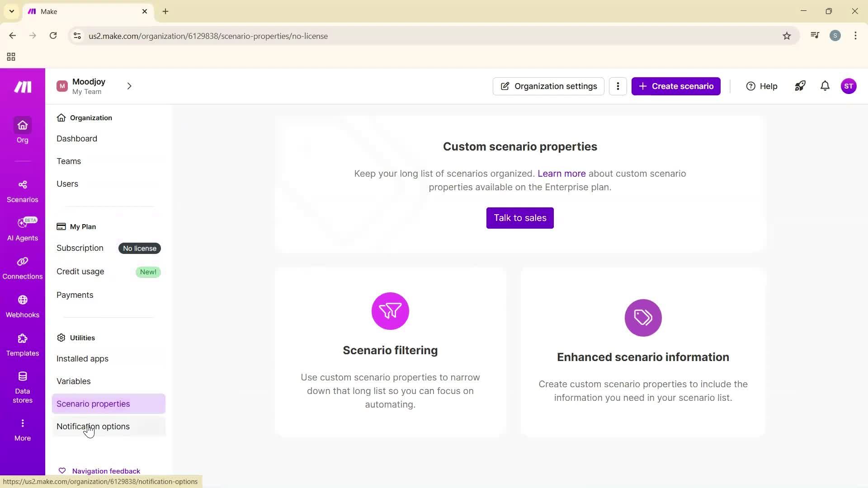Open the three-dot menu beside Organization settings
Image resolution: width=868 pixels, height=488 pixels.
[618, 86]
